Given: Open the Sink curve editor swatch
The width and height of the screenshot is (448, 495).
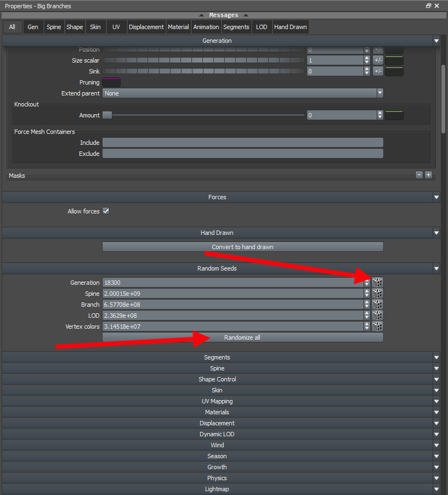Looking at the screenshot, I should 394,71.
